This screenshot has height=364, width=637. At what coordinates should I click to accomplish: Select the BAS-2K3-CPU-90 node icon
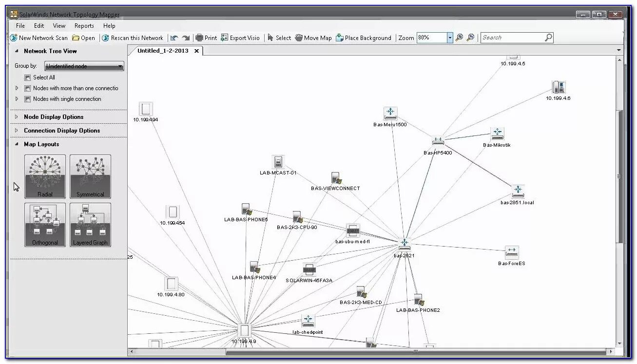click(x=297, y=217)
